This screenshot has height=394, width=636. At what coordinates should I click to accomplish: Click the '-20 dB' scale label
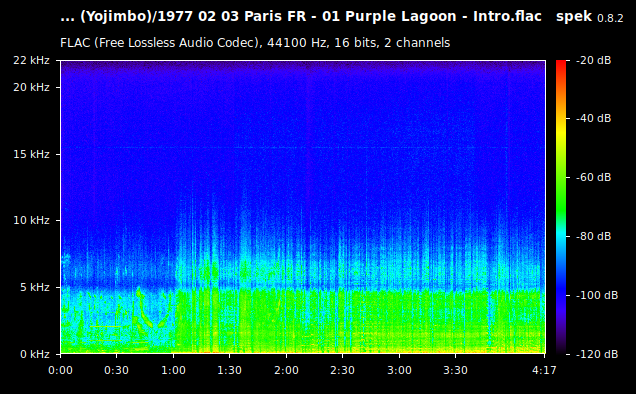pyautogui.click(x=593, y=60)
